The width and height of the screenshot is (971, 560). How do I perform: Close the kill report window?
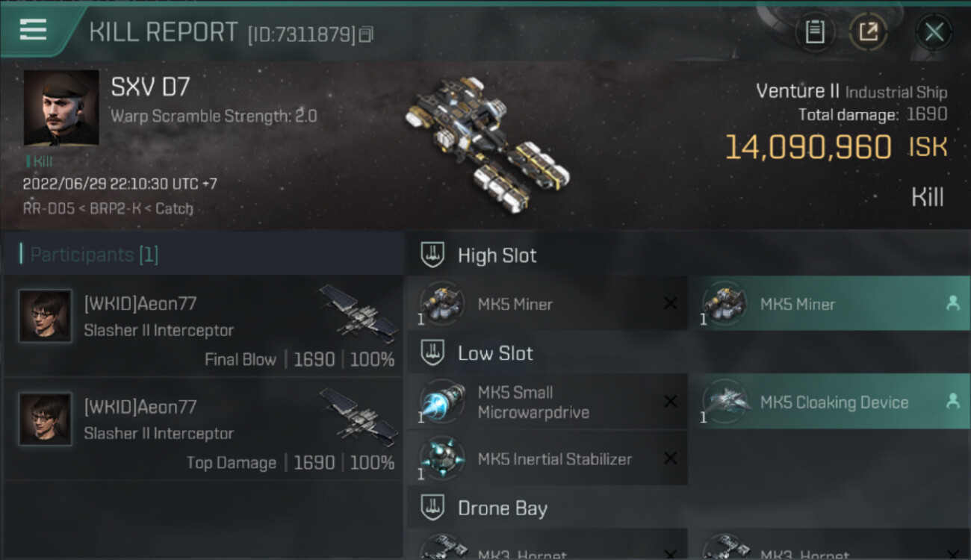[934, 32]
